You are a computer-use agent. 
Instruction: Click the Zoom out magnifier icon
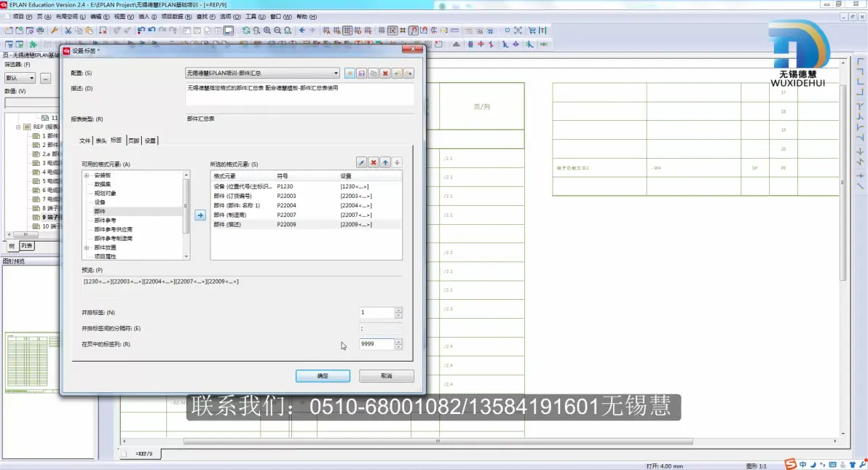277,31
